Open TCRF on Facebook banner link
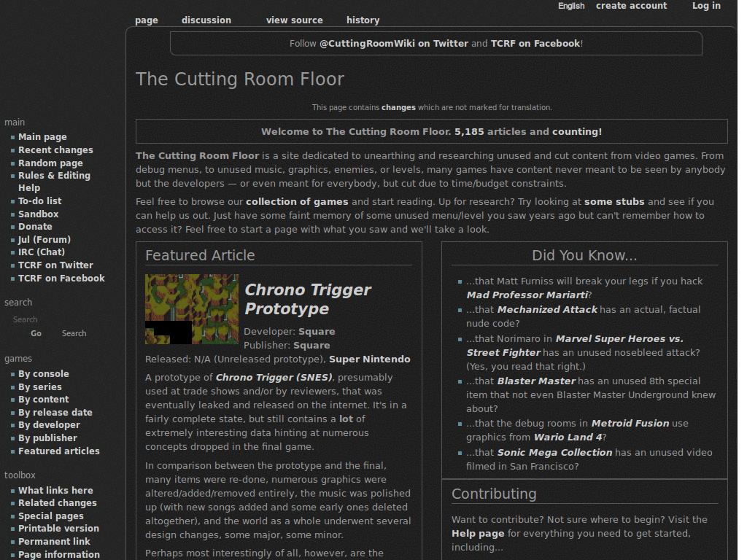747x560 pixels. pos(535,43)
